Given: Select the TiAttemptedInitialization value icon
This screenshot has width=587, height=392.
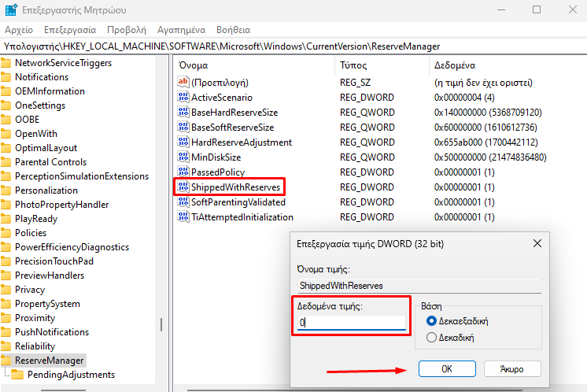Looking at the screenshot, I should point(183,216).
